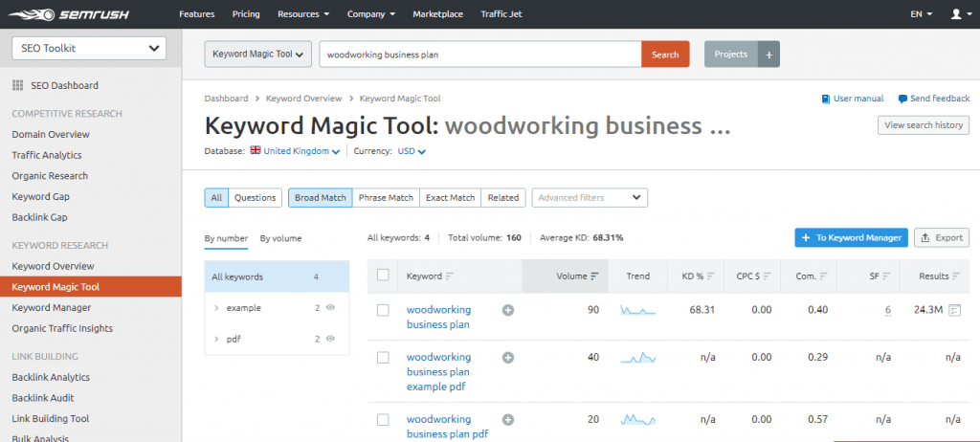Open 'woodworking business plan pdf' keyword link
This screenshot has height=442, width=980.
pyautogui.click(x=447, y=427)
